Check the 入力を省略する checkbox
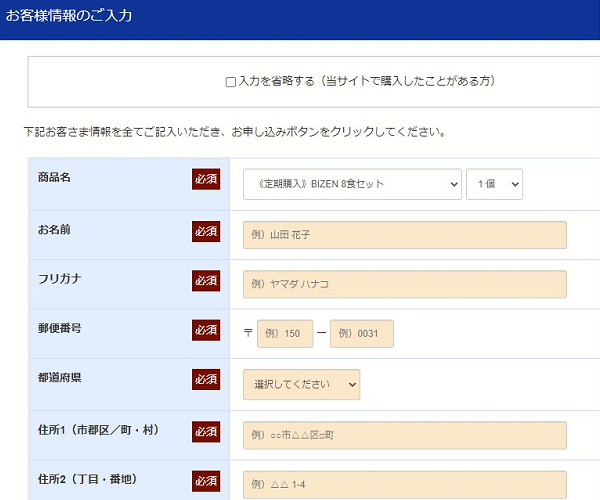Viewport: 600px width, 500px height. [231, 82]
